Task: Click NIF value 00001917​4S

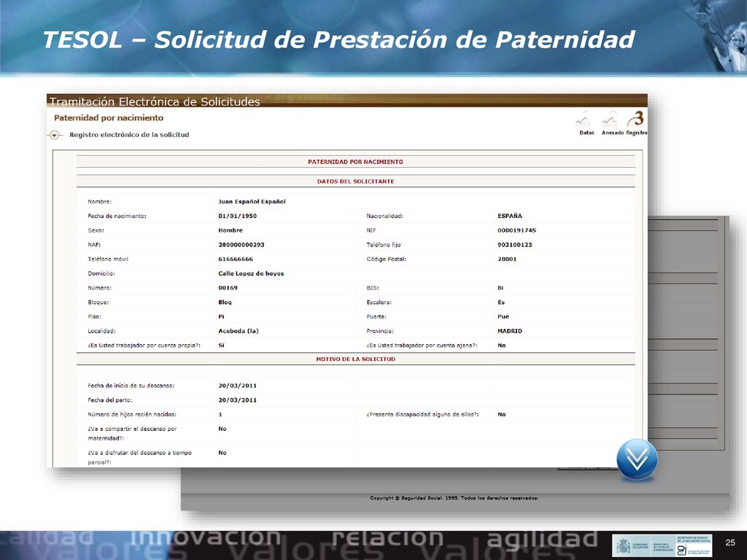Action: click(517, 230)
